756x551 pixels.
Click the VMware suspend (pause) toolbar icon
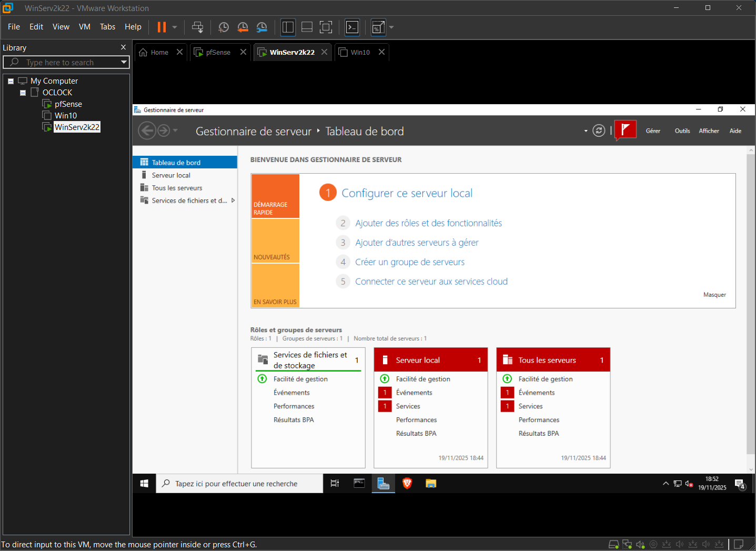(162, 27)
